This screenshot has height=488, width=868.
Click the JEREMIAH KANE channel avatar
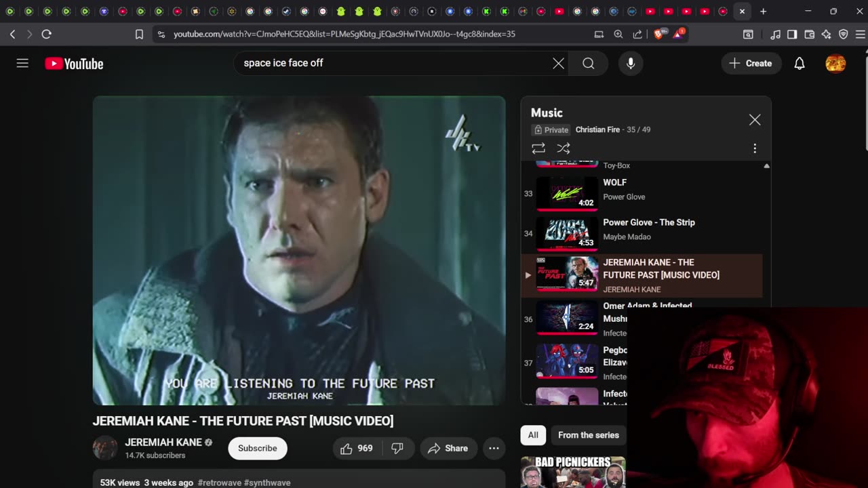[105, 448]
